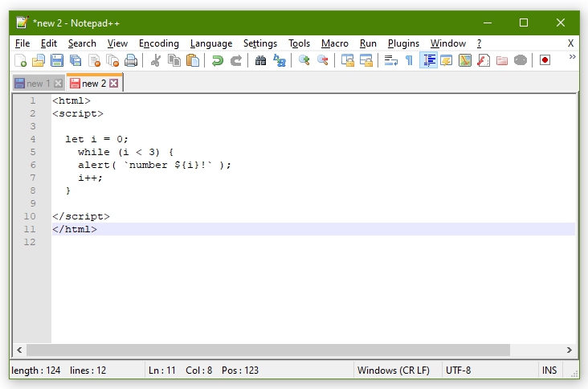This screenshot has width=588, height=389.
Task: Show the Document Map panel icon
Action: [x=465, y=60]
